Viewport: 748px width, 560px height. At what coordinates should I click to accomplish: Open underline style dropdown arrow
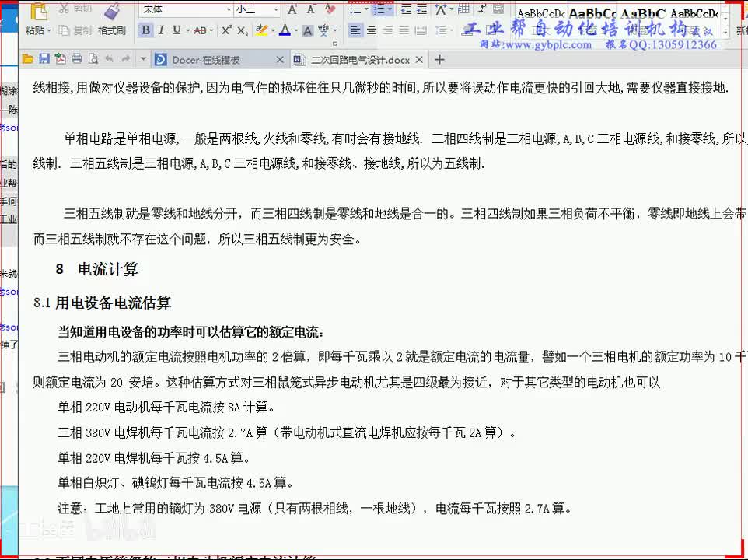tap(187, 30)
